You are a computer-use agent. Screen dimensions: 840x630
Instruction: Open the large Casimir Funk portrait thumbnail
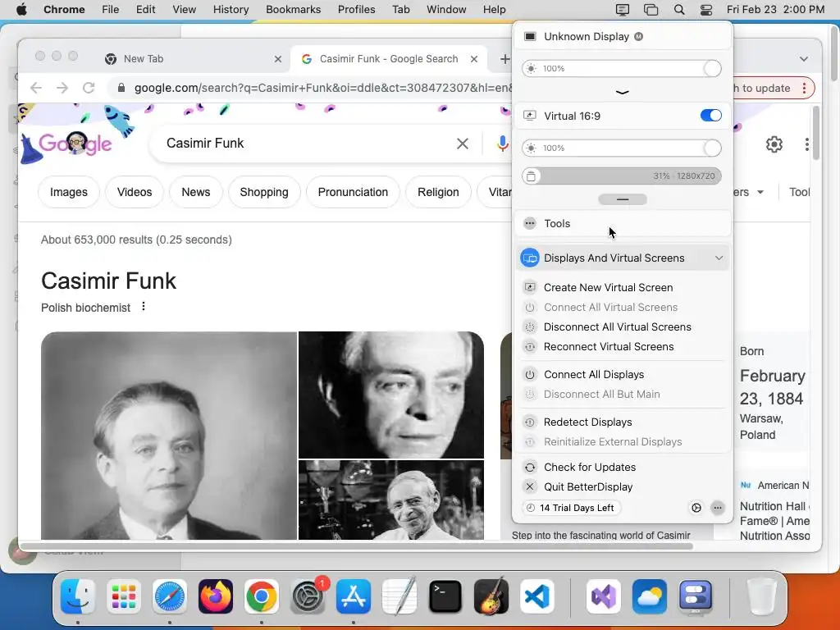pyautogui.click(x=169, y=436)
